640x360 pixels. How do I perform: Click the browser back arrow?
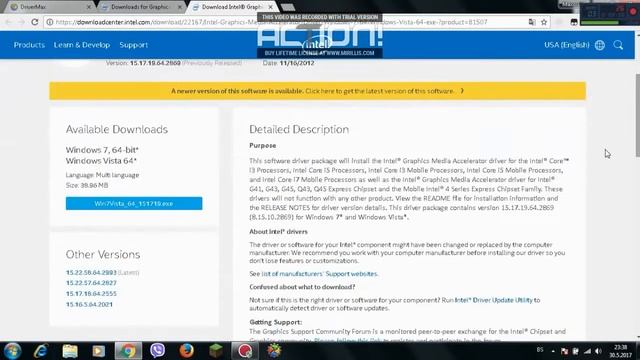point(9,22)
